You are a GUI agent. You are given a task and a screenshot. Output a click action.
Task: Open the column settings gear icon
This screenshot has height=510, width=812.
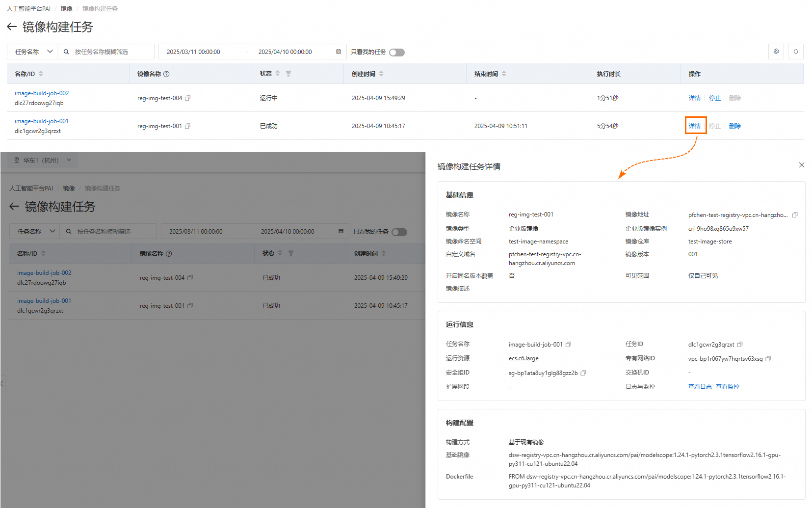coord(776,52)
